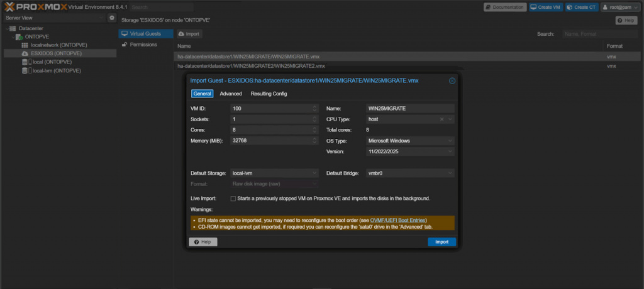Click the ESXIDOS cloud storage icon

coord(25,53)
